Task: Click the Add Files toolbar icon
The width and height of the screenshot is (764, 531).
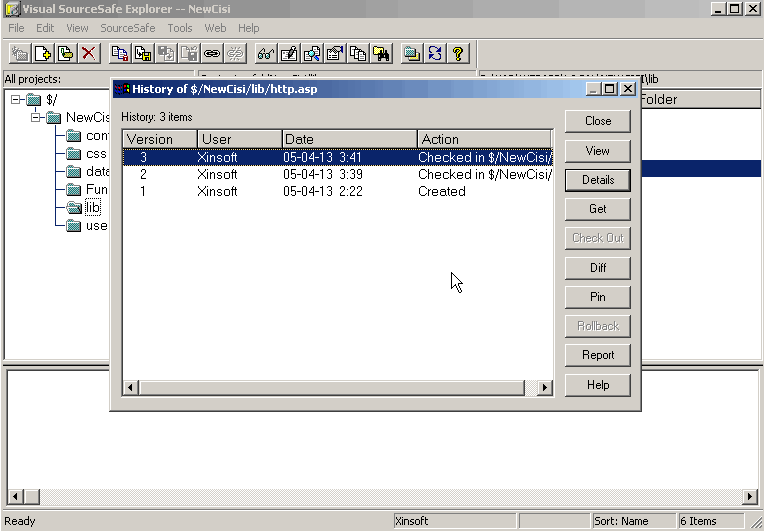Action: tap(43, 53)
